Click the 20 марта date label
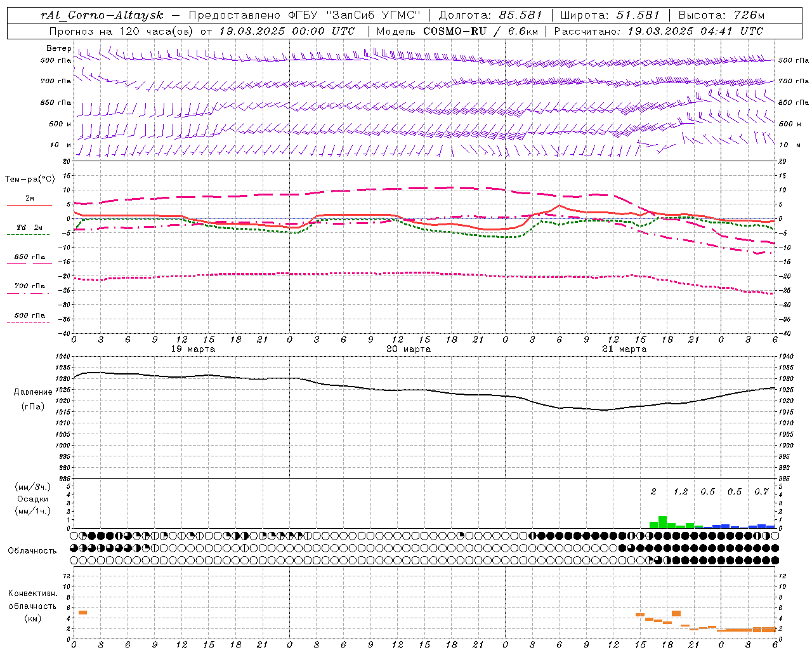 point(409,349)
